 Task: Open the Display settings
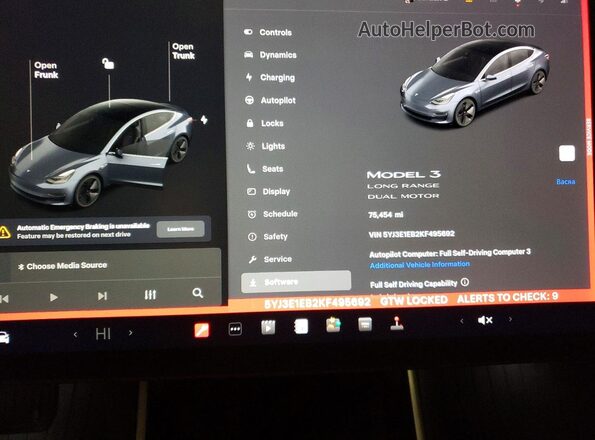(269, 192)
